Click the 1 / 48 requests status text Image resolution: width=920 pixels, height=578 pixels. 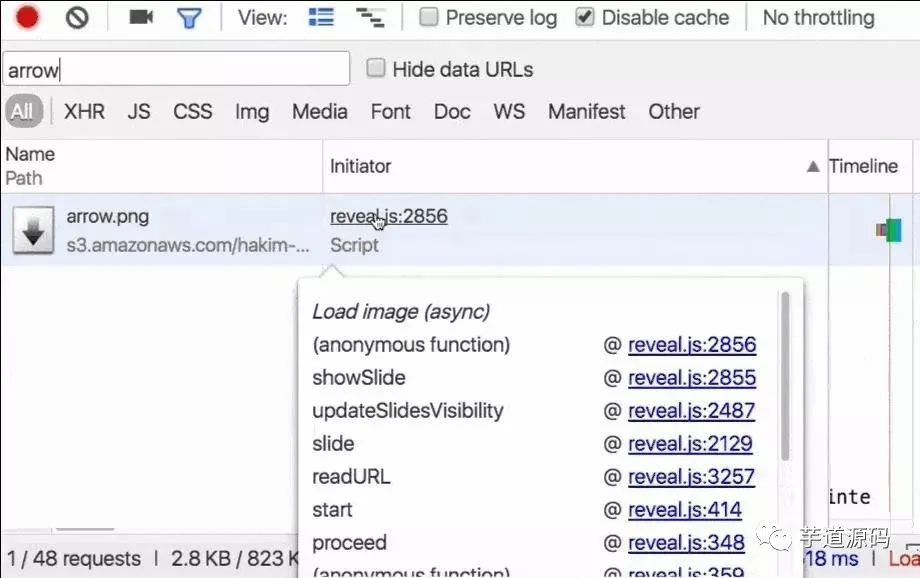[x=74, y=559]
